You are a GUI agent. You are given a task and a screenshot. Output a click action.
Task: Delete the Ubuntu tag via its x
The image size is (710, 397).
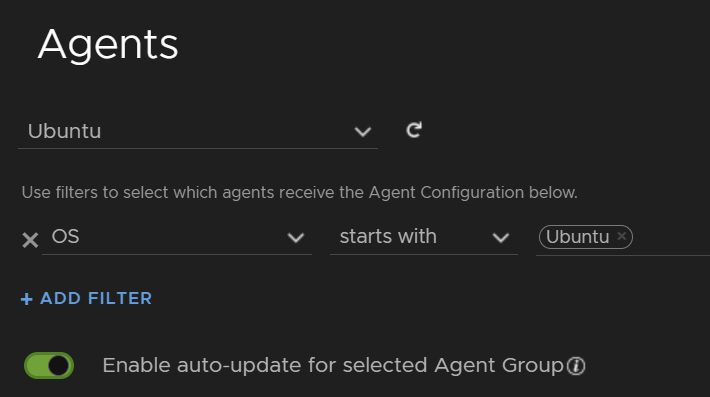pyautogui.click(x=622, y=236)
